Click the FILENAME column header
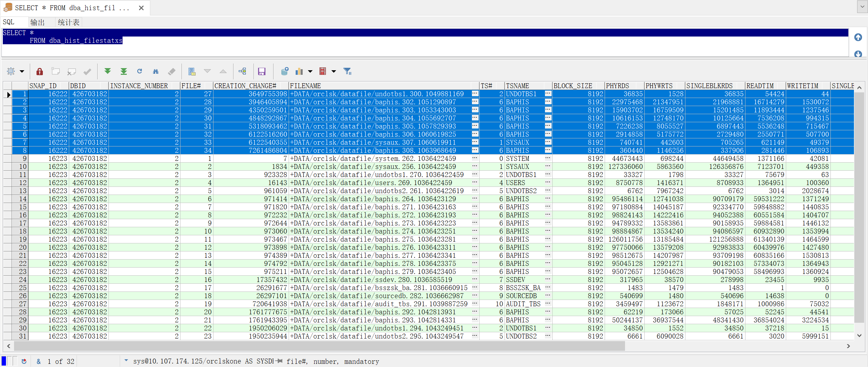The height and width of the screenshot is (367, 868). 384,86
